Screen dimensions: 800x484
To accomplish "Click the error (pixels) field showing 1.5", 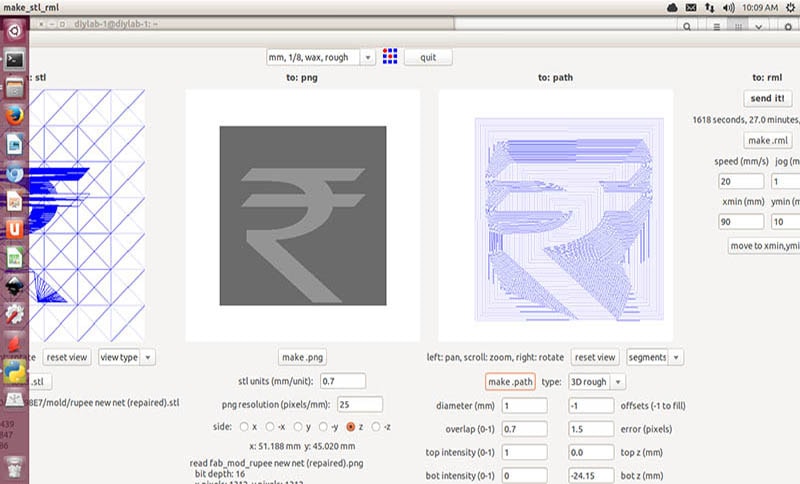I will coord(591,429).
